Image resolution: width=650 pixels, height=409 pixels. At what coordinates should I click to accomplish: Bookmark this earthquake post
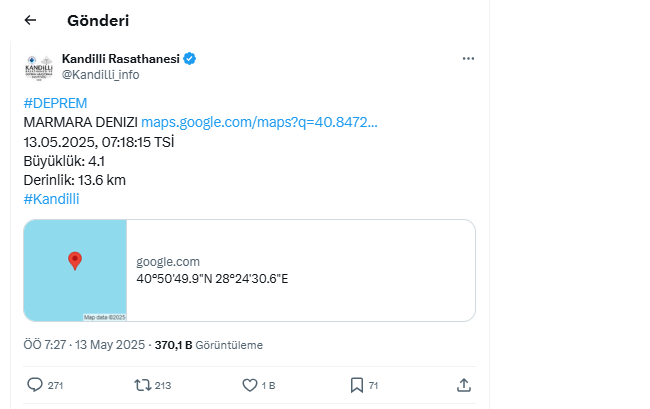point(357,384)
